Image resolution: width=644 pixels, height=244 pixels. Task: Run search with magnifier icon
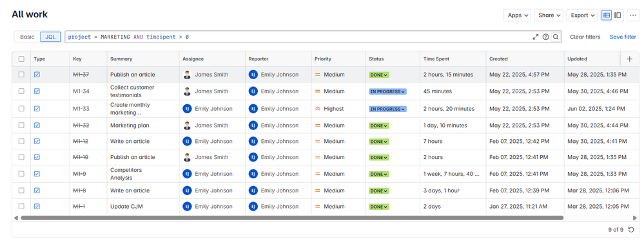tap(556, 37)
